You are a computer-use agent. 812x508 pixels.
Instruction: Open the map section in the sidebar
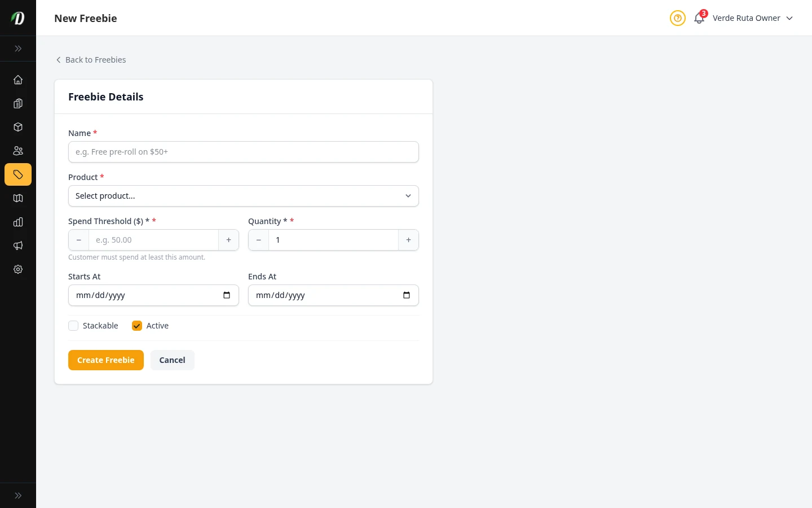[x=17, y=198]
